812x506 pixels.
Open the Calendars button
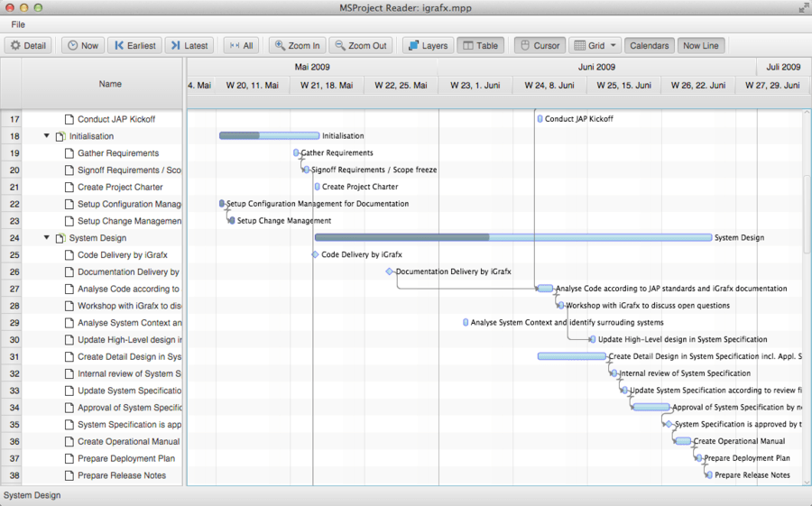tap(649, 45)
